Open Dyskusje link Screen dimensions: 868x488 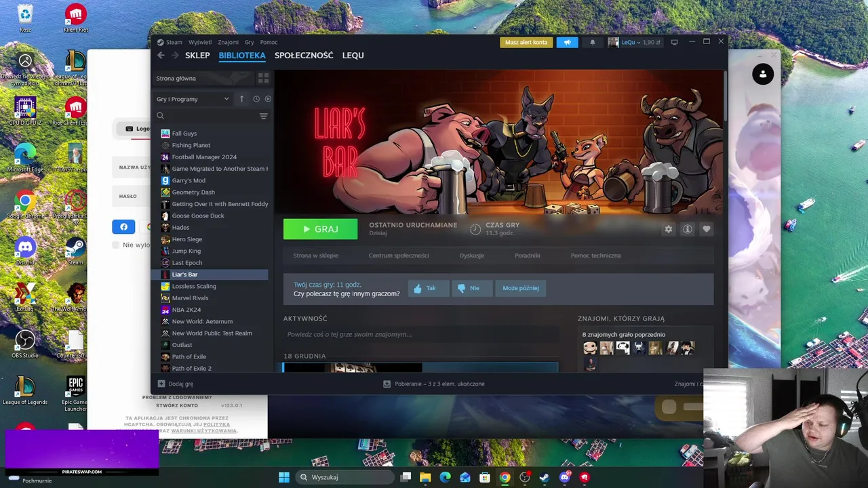point(472,256)
